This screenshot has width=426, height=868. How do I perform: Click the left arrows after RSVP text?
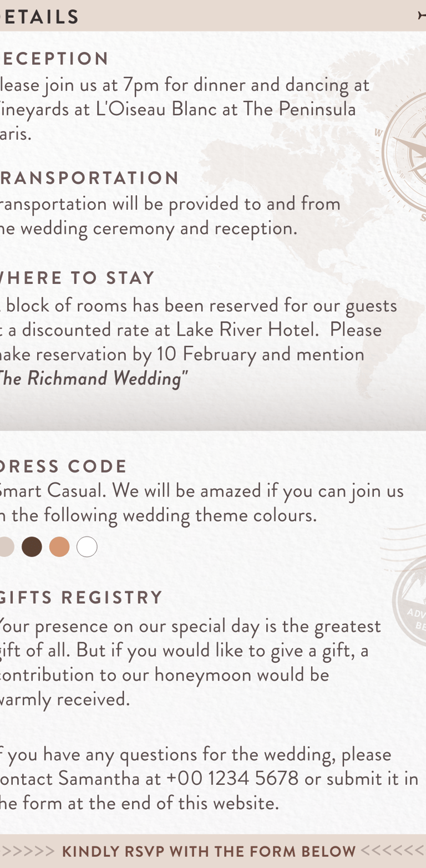(x=393, y=851)
